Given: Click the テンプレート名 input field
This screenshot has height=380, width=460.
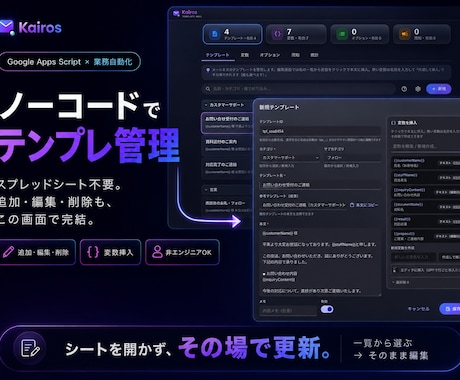Looking at the screenshot, I should point(320,185).
